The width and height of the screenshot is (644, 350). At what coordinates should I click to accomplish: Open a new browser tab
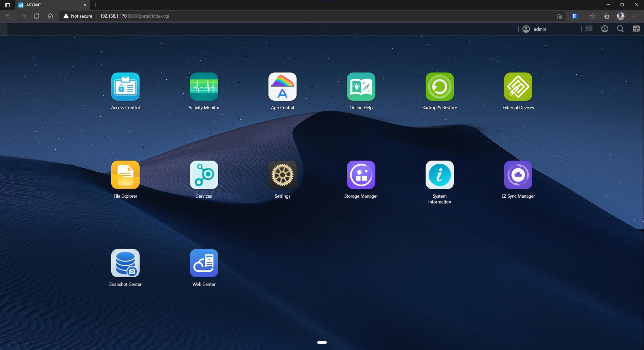[x=96, y=5]
